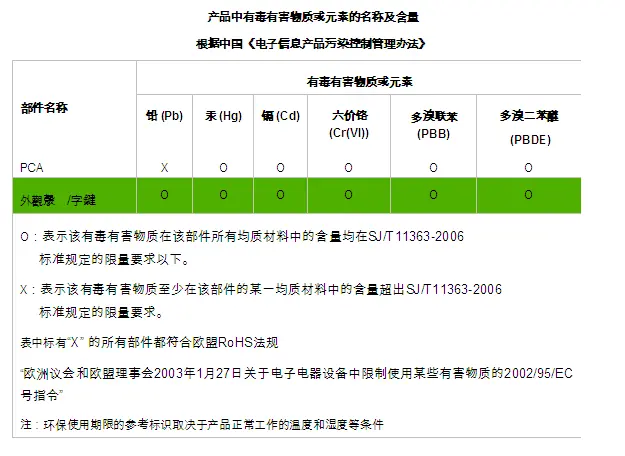Click the title 产品中有毒有害物质或元素的名称及含量
The width and height of the screenshot is (625, 456).
pyautogui.click(x=313, y=17)
